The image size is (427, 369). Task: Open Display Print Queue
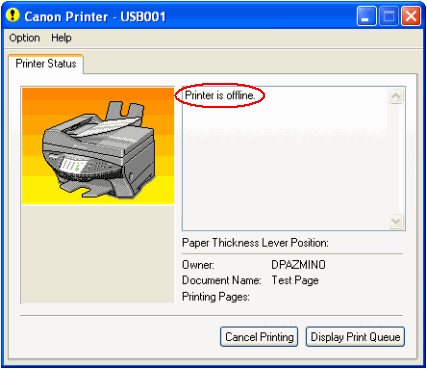click(x=355, y=337)
